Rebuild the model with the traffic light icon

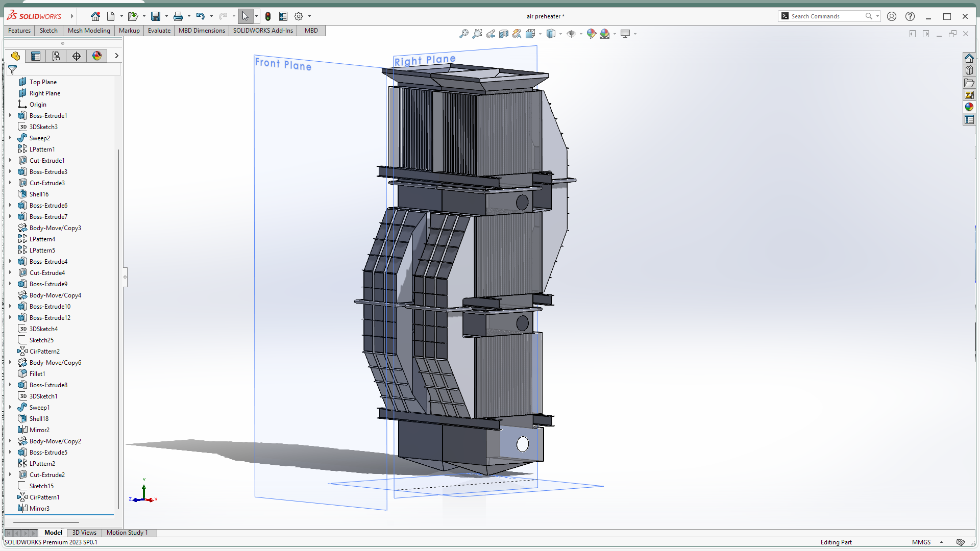point(268,16)
